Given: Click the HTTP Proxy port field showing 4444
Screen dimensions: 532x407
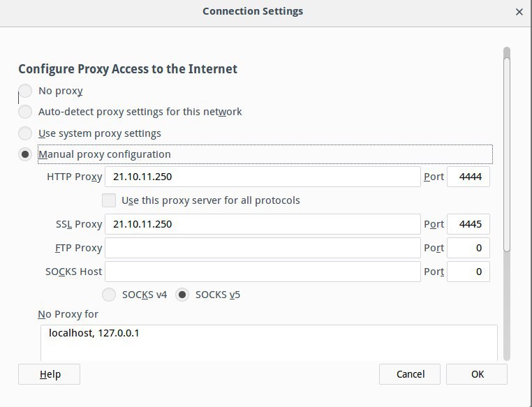Looking at the screenshot, I should 468,177.
